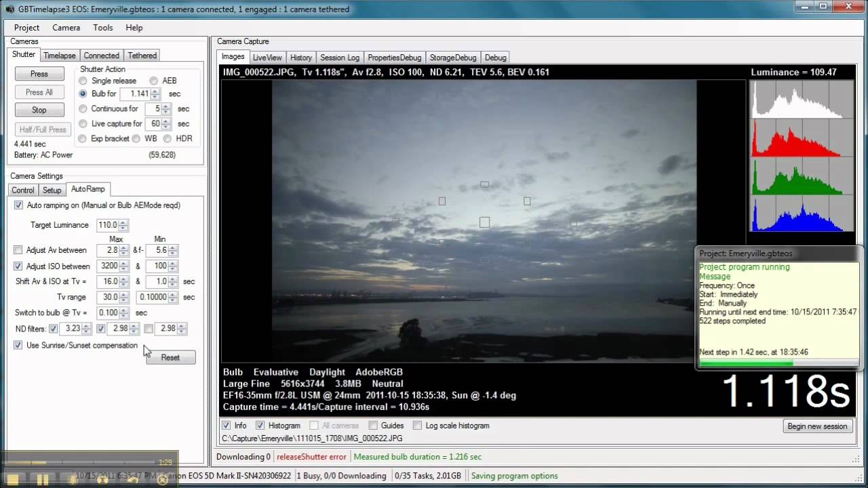Image resolution: width=868 pixels, height=488 pixels.
Task: Switch to the Tethered tab
Action: 142,56
